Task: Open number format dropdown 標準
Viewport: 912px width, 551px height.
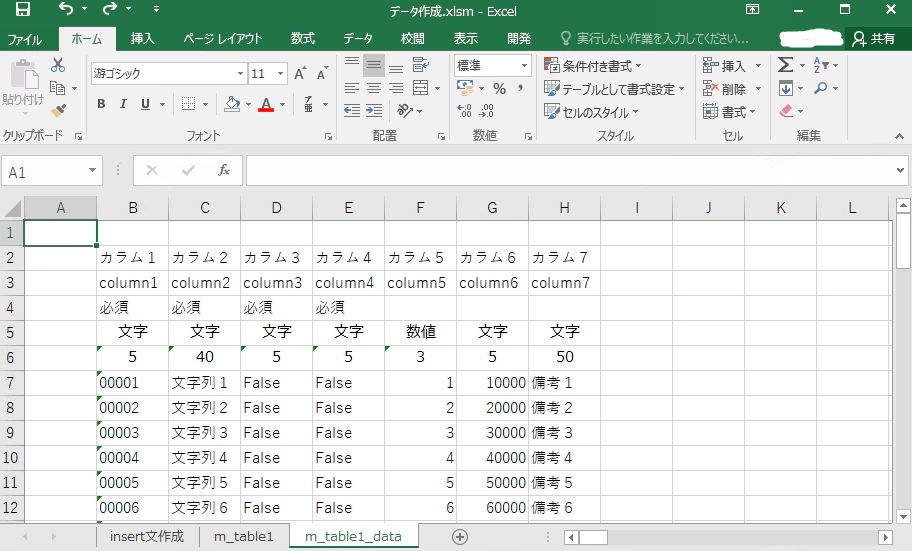Action: [524, 65]
